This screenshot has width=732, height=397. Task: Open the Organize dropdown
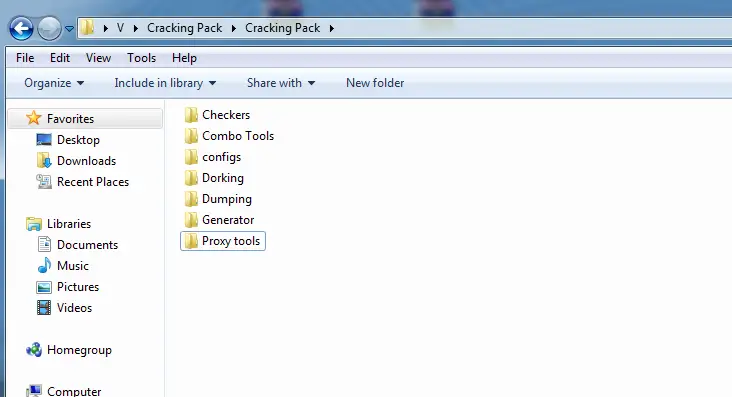pos(54,83)
